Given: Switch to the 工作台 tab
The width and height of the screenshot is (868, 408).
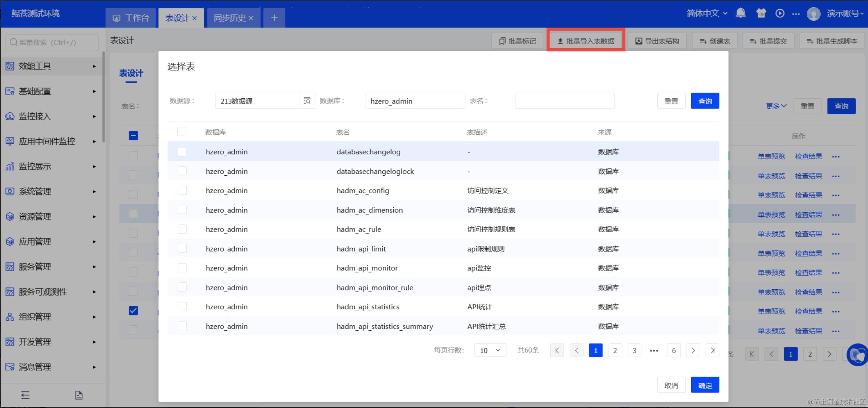Looking at the screenshot, I should click(131, 18).
